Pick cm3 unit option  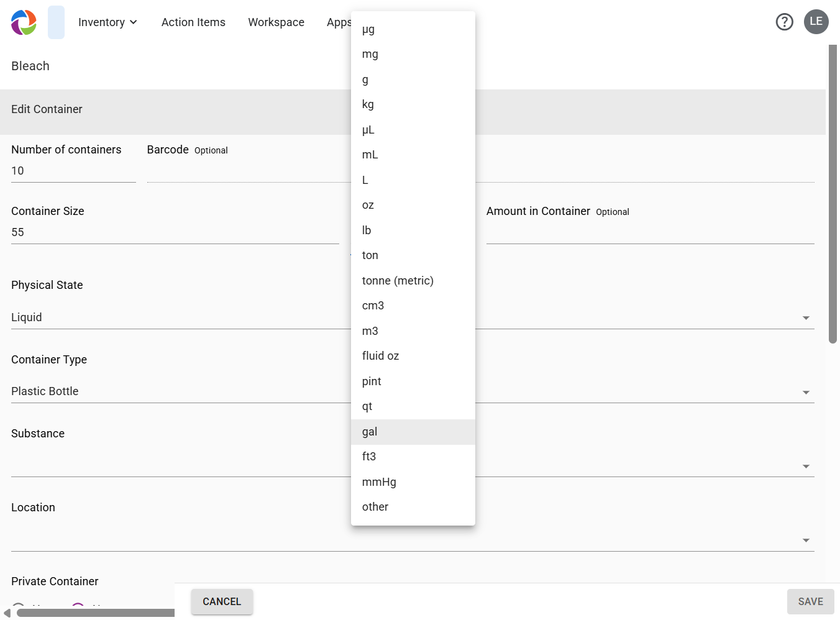tap(413, 306)
